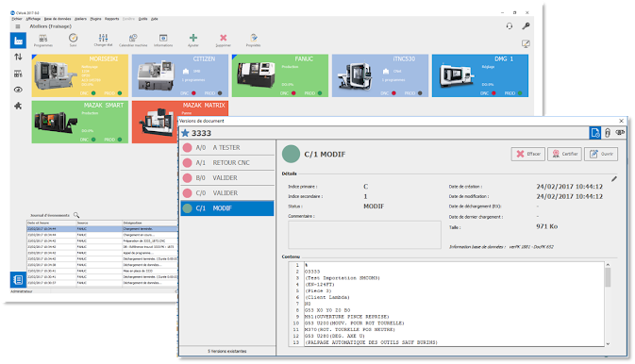Screen dimensions: 635x364
Task: Click the star icon beside 3333
Action: 185,133
